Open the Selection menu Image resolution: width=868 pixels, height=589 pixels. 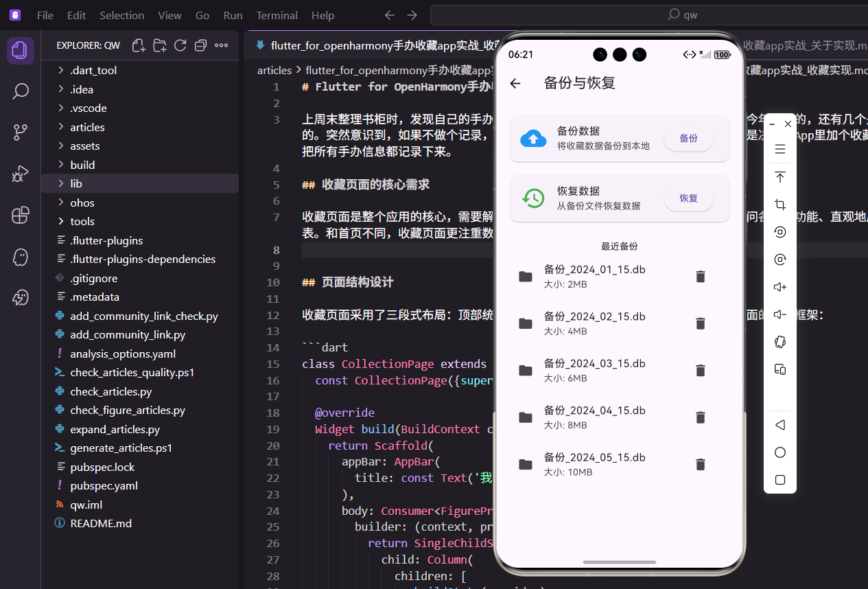(x=121, y=15)
